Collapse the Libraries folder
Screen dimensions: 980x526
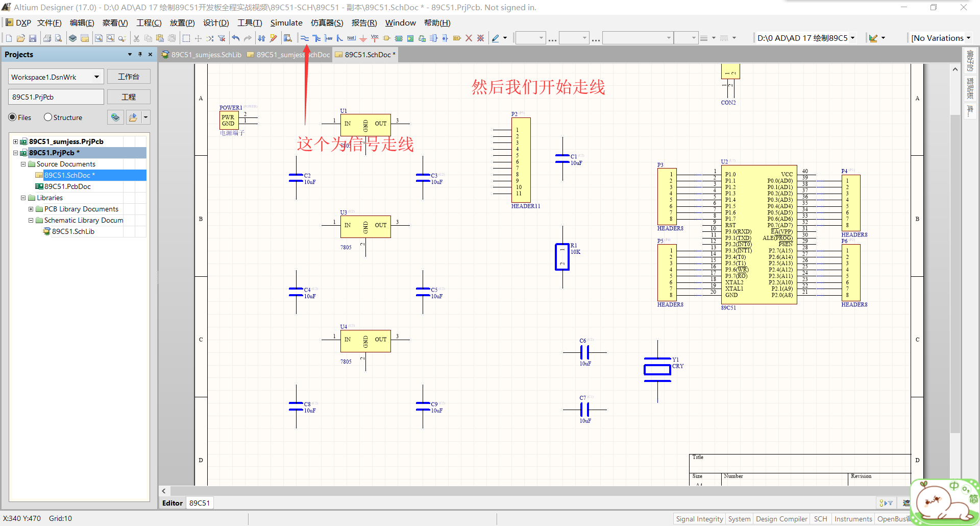pyautogui.click(x=23, y=198)
